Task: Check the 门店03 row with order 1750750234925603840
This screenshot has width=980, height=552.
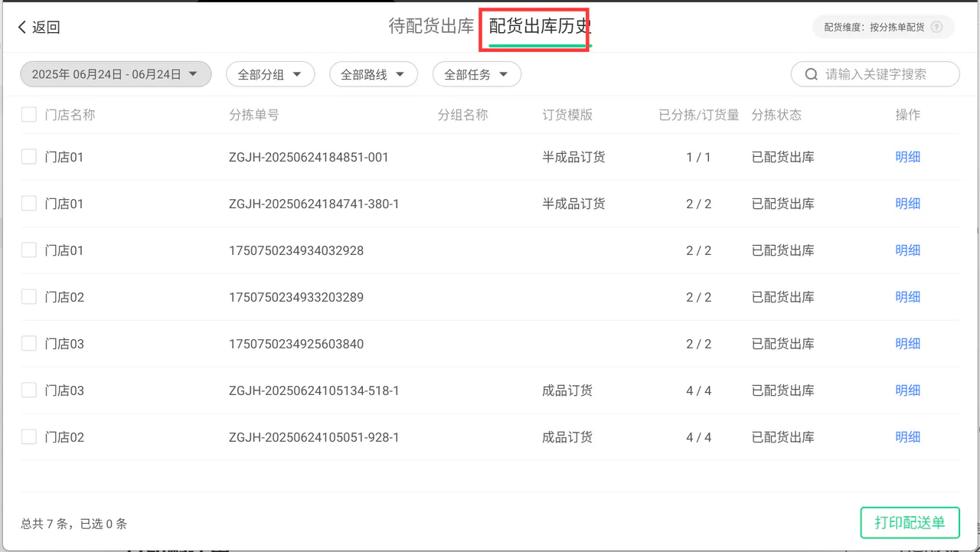Action: click(x=29, y=344)
